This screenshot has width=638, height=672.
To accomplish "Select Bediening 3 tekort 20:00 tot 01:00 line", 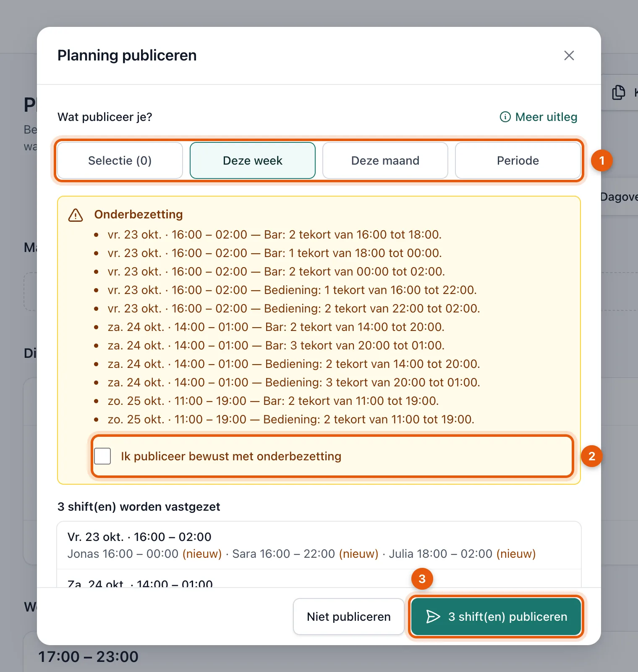I will [x=294, y=382].
